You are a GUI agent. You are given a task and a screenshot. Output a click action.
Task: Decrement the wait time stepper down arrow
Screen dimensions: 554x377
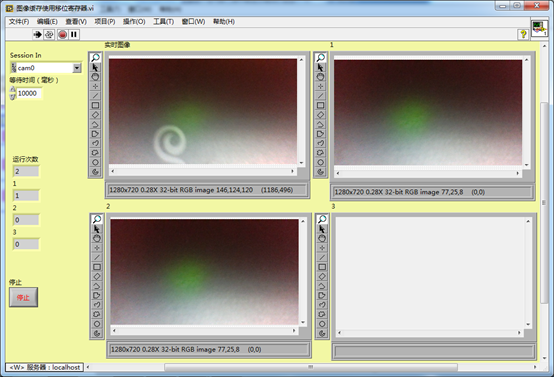point(13,96)
